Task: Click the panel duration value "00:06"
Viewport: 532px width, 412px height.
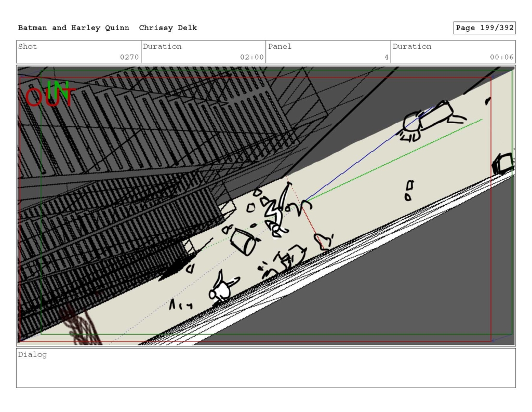Action: [501, 57]
